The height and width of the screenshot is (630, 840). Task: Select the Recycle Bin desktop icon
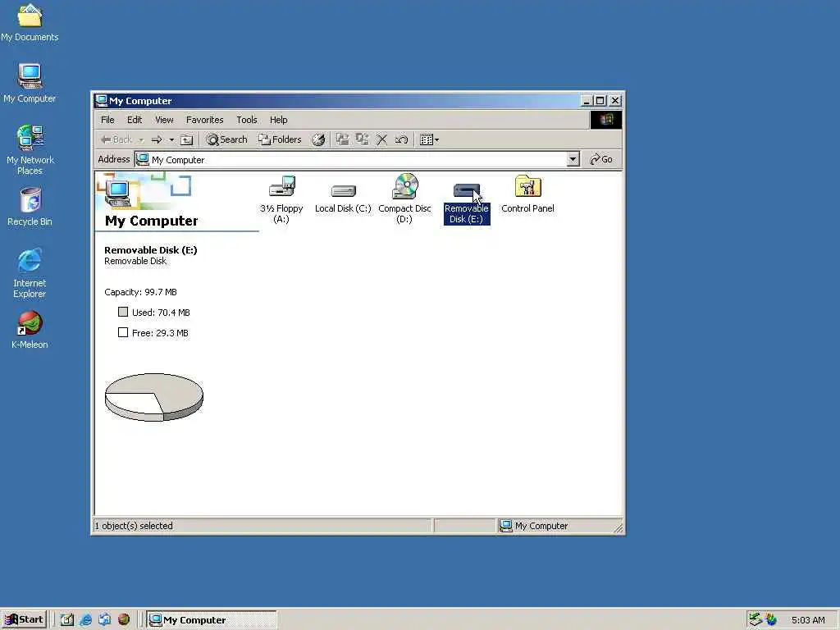point(30,207)
